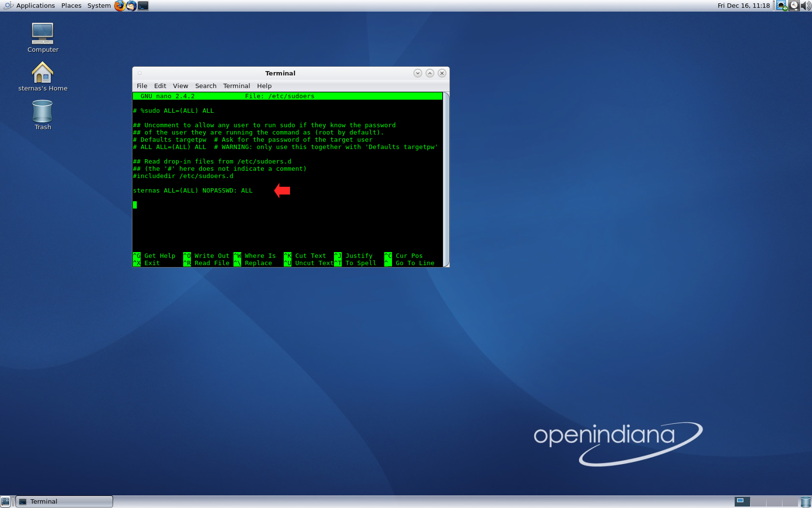Open the Terminal Search menu
The image size is (812, 508).
(206, 86)
